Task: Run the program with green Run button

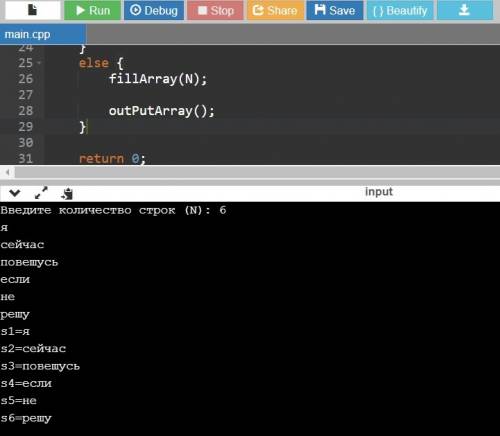Action: (x=92, y=10)
